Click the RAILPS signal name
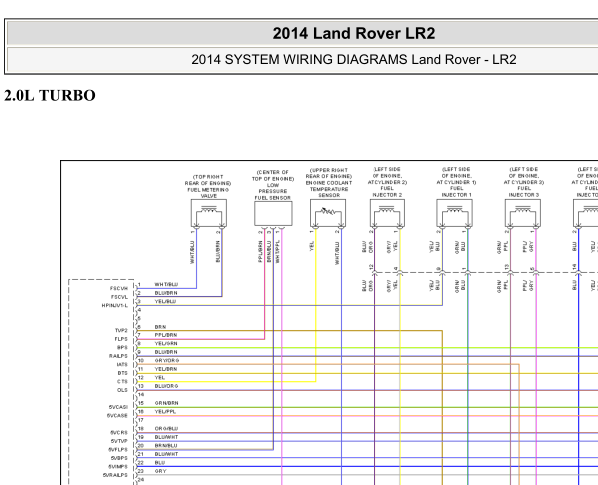The image size is (598, 485). 118,356
